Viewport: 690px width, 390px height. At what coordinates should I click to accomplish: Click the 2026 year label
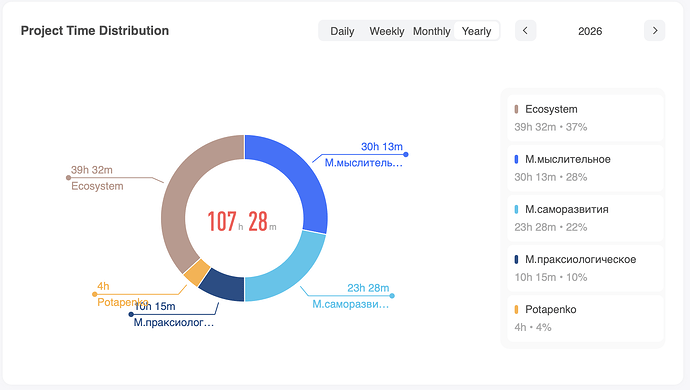click(x=590, y=31)
